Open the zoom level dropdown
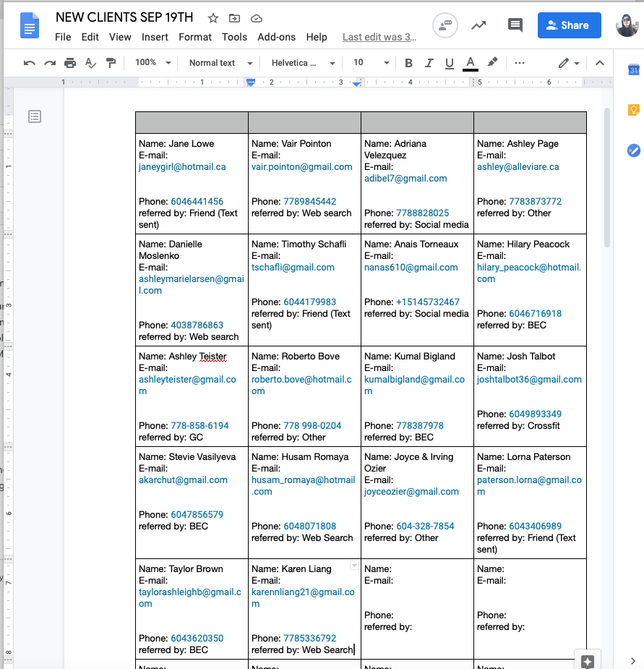The width and height of the screenshot is (644, 669). pyautogui.click(x=153, y=63)
